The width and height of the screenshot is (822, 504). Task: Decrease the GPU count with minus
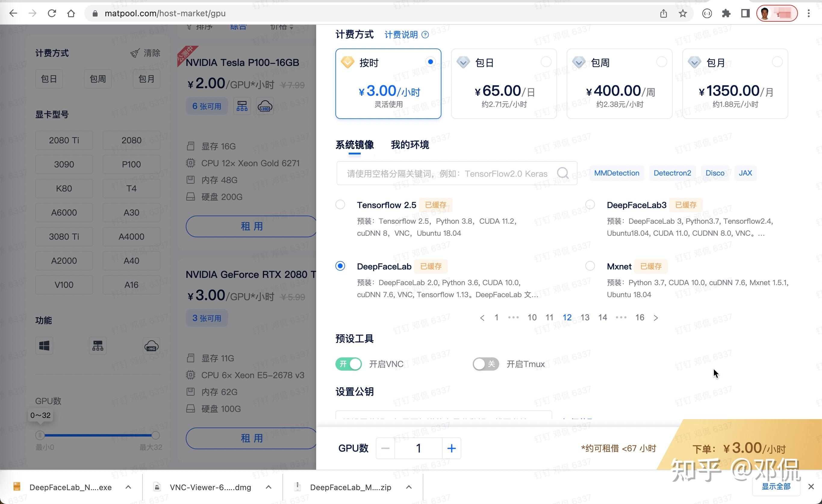385,448
